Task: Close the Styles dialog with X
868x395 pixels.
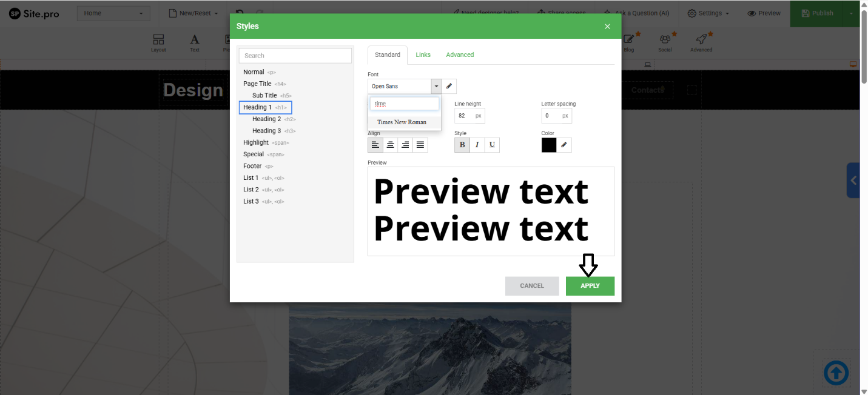Action: click(607, 27)
